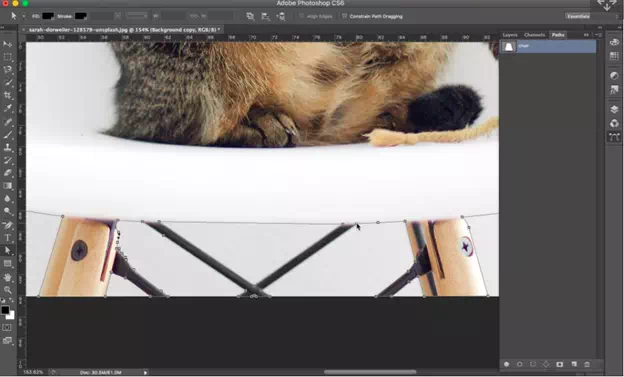
Task: Select the Move tool
Action: click(x=8, y=44)
